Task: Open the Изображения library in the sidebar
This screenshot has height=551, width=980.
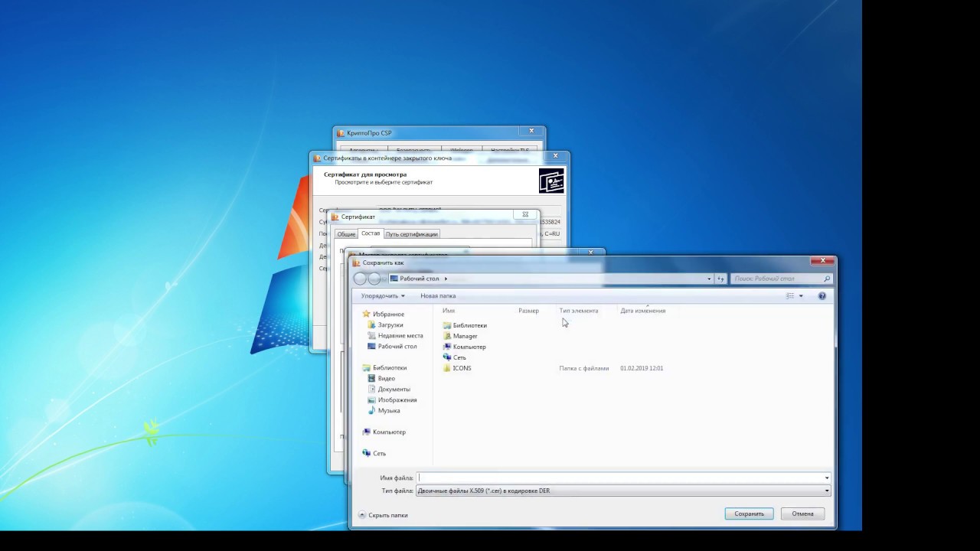Action: tap(397, 399)
